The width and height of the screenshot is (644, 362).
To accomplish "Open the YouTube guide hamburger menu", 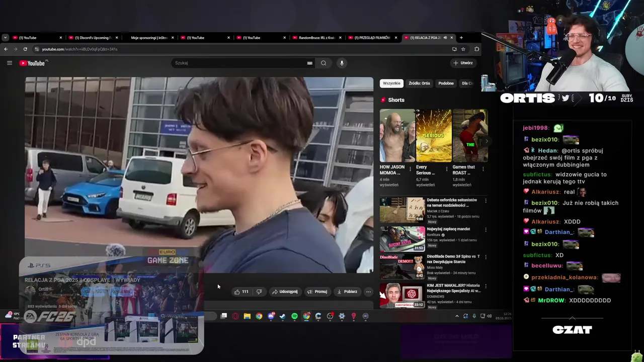I will (9, 63).
